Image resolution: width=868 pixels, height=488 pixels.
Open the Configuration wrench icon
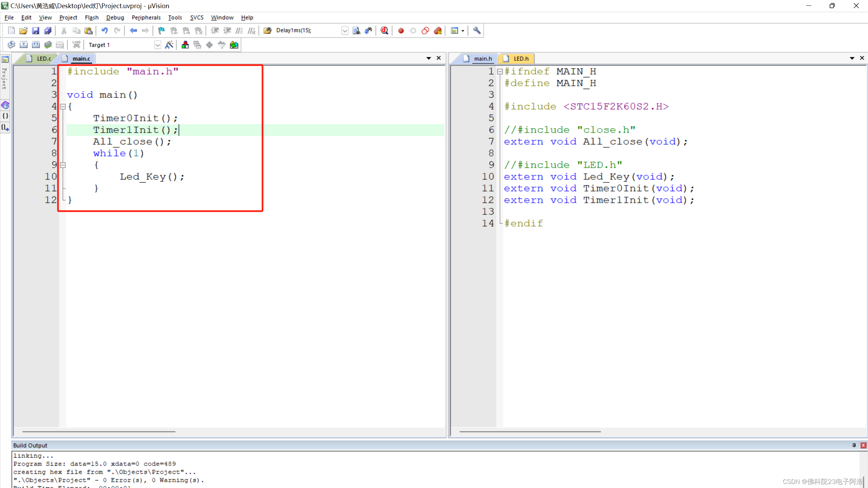pos(477,30)
